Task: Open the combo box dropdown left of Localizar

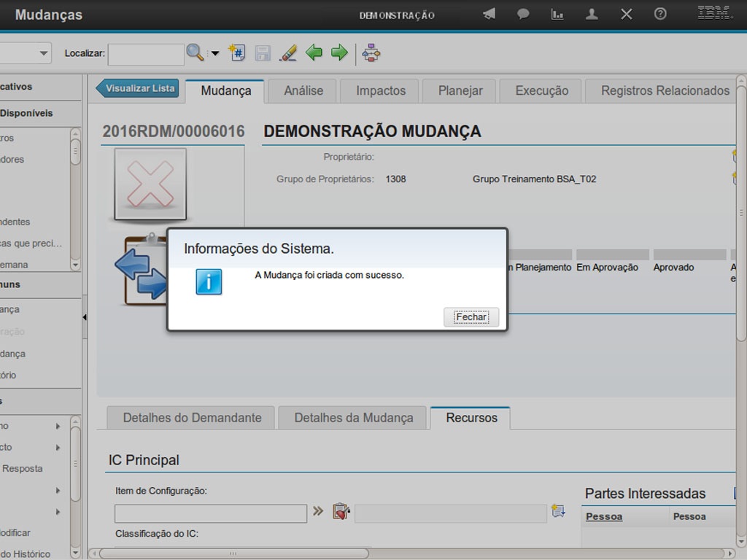Action: pos(44,52)
